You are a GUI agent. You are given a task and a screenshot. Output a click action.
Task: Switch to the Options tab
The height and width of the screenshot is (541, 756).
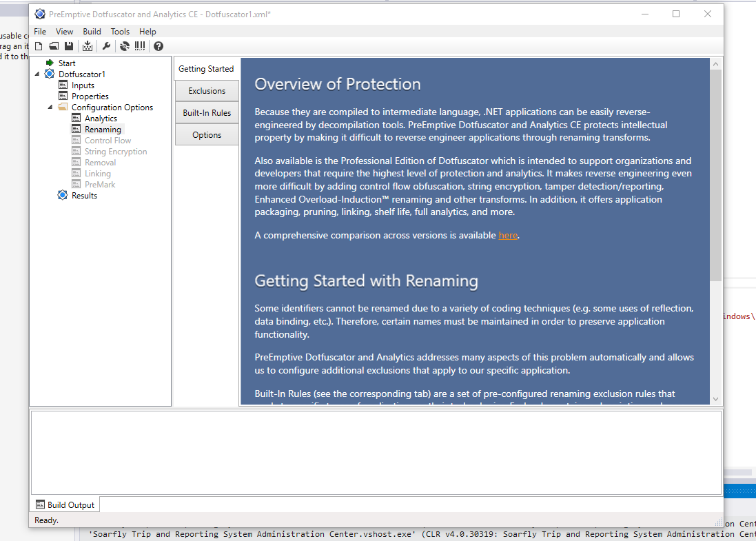(207, 135)
